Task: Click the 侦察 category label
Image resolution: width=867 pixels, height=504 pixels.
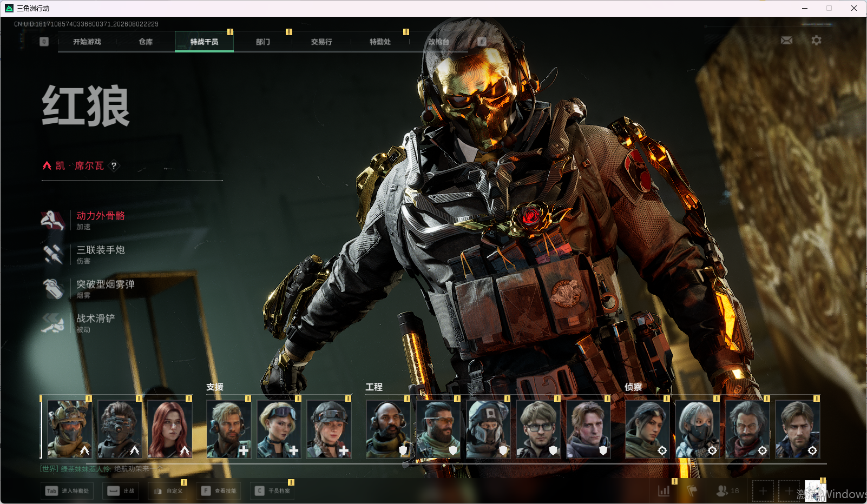Action: point(633,387)
